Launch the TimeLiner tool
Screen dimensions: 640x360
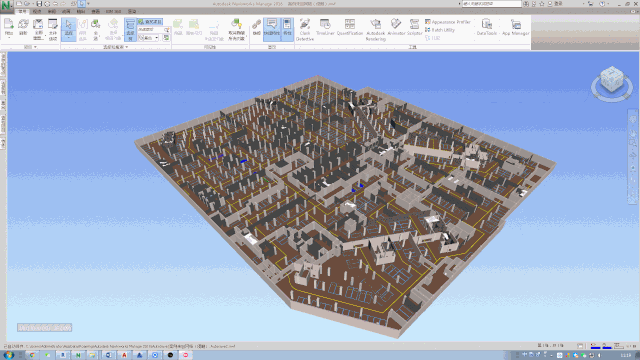325,27
